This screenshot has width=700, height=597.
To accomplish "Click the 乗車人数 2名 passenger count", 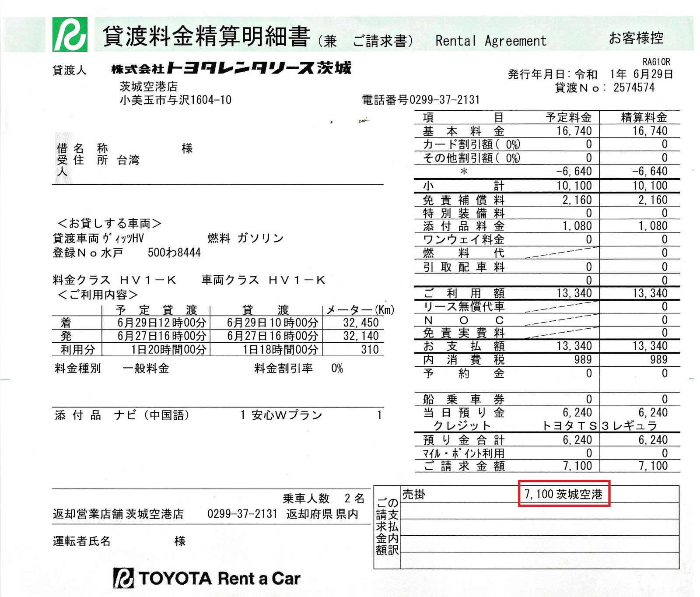I will tap(324, 499).
